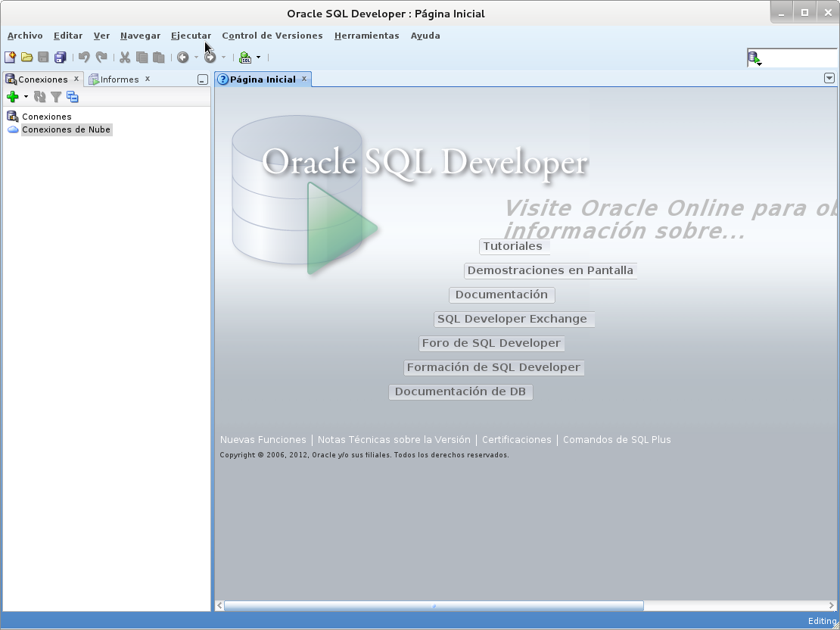
Task: Open dropdown next to green plus button
Action: point(24,97)
